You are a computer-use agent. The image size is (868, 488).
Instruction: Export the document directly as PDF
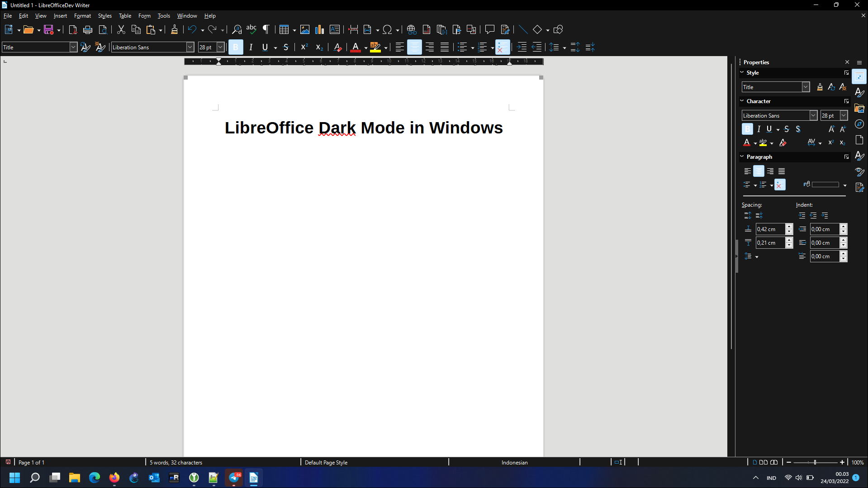tap(72, 29)
